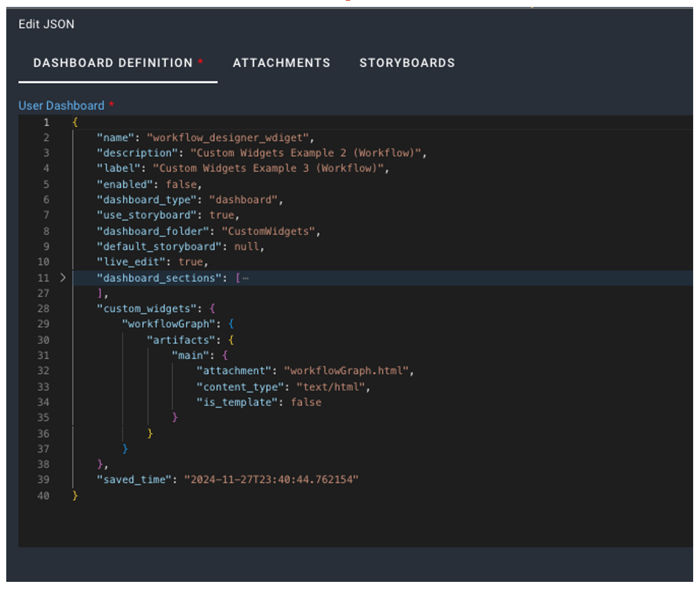Switch to the Attachments tab
700x590 pixels.
point(281,63)
